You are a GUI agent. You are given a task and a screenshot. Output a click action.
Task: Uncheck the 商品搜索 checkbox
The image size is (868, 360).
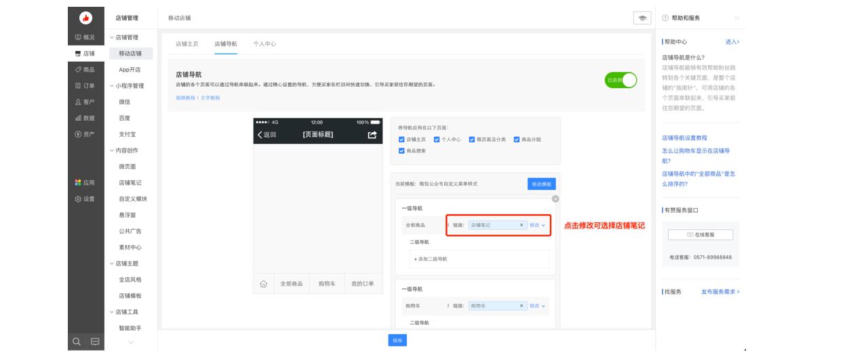[401, 151]
